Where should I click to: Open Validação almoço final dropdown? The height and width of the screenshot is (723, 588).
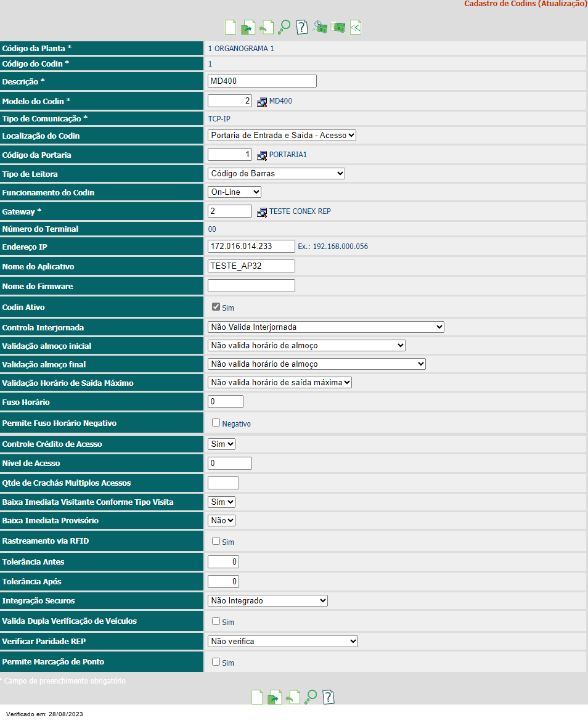click(317, 364)
